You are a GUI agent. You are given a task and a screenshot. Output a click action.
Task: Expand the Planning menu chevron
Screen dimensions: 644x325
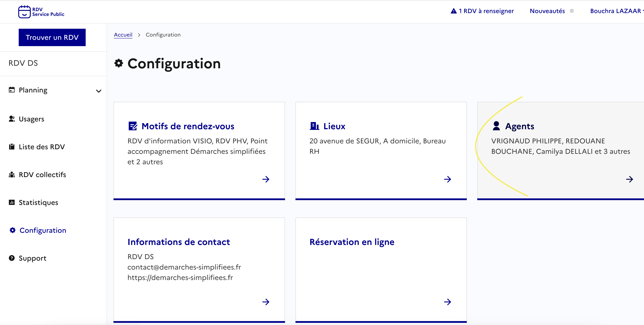coord(99,91)
